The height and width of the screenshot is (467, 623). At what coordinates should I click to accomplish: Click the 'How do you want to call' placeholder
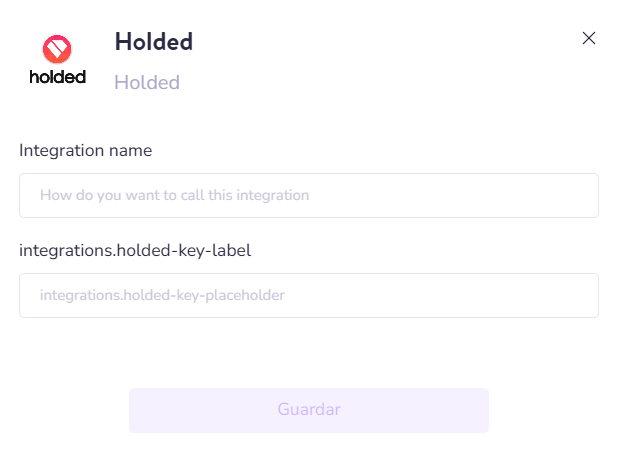174,196
